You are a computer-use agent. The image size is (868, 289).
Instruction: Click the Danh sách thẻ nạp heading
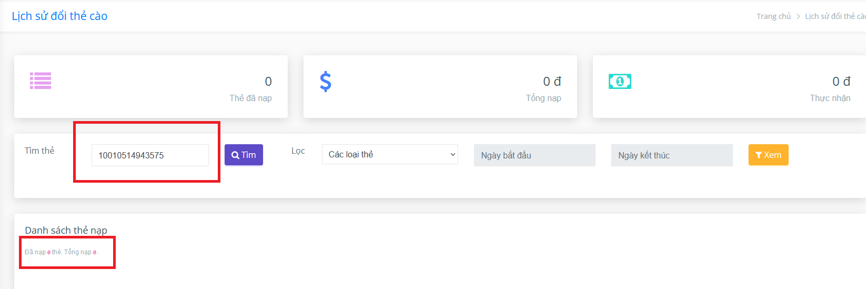pyautogui.click(x=66, y=230)
